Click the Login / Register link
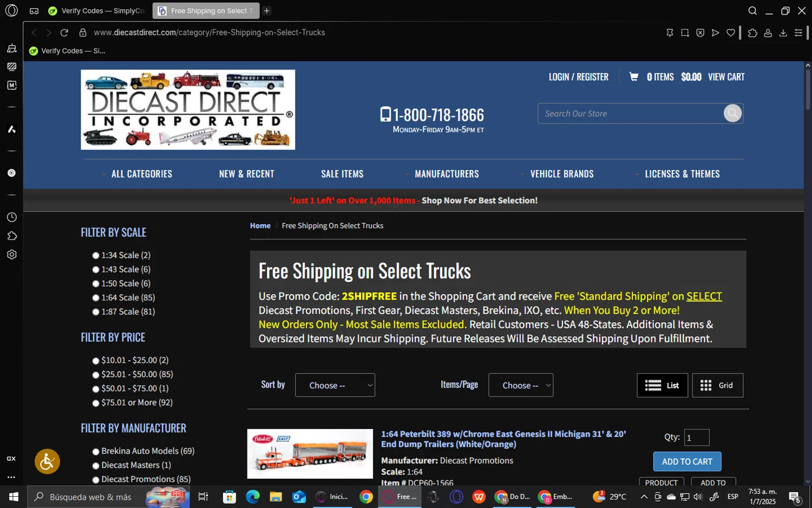The width and height of the screenshot is (812, 508). pos(578,77)
